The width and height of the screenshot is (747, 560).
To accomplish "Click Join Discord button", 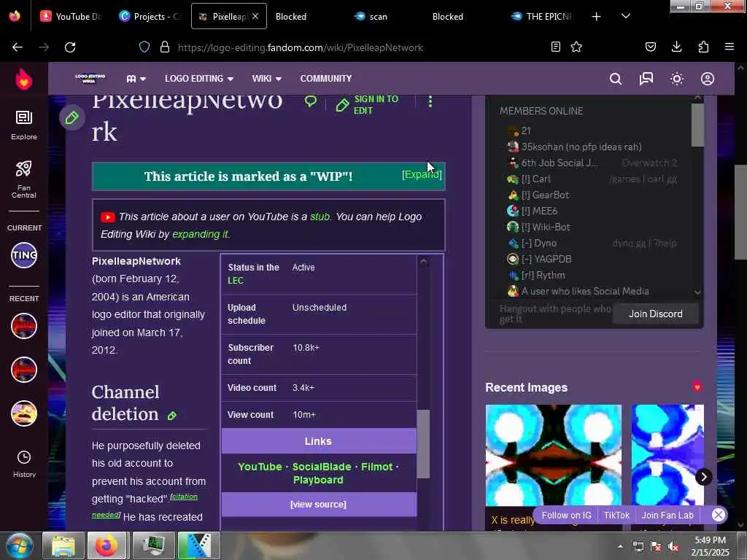I will [x=656, y=314].
